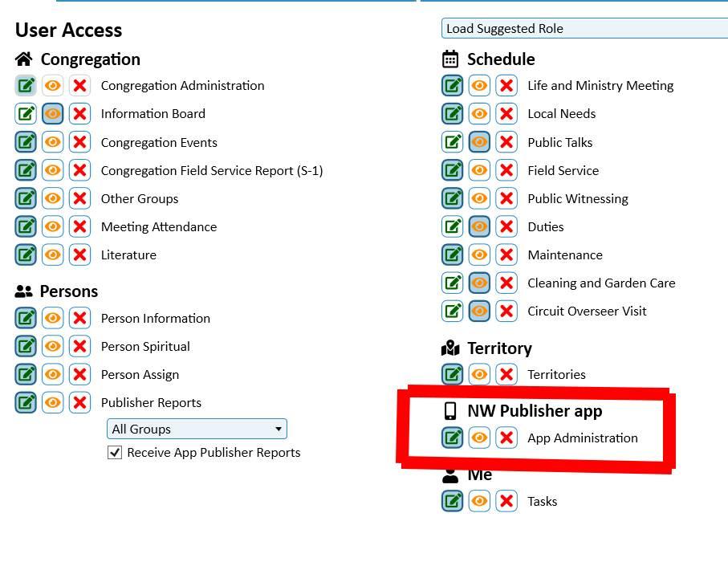Set Person Information to view-only

[53, 319]
